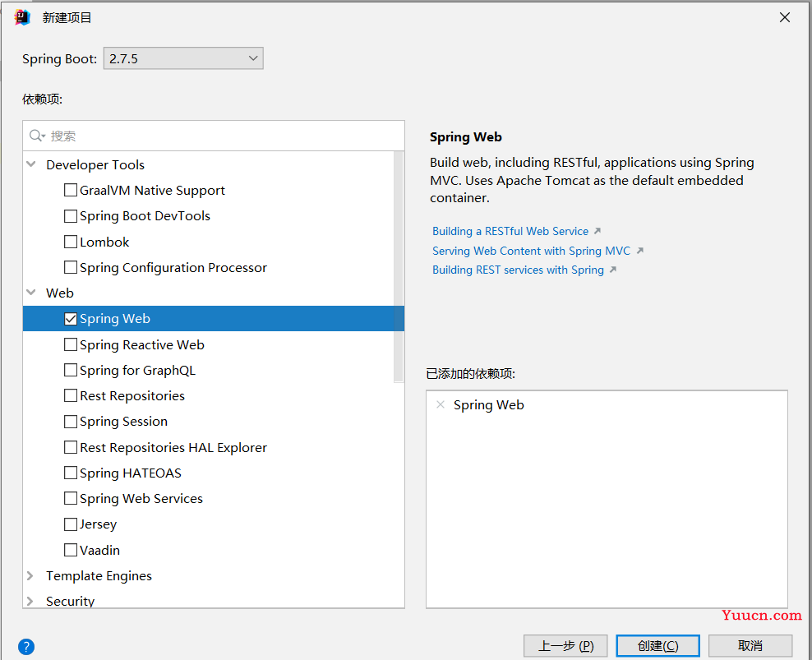Enable Spring for GraphQL checkbox
The width and height of the screenshot is (812, 660).
[x=71, y=370]
